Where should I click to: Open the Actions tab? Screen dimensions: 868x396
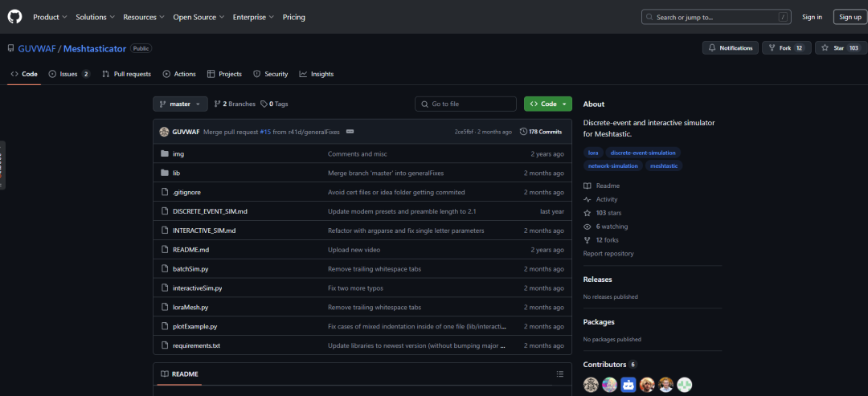(178, 74)
